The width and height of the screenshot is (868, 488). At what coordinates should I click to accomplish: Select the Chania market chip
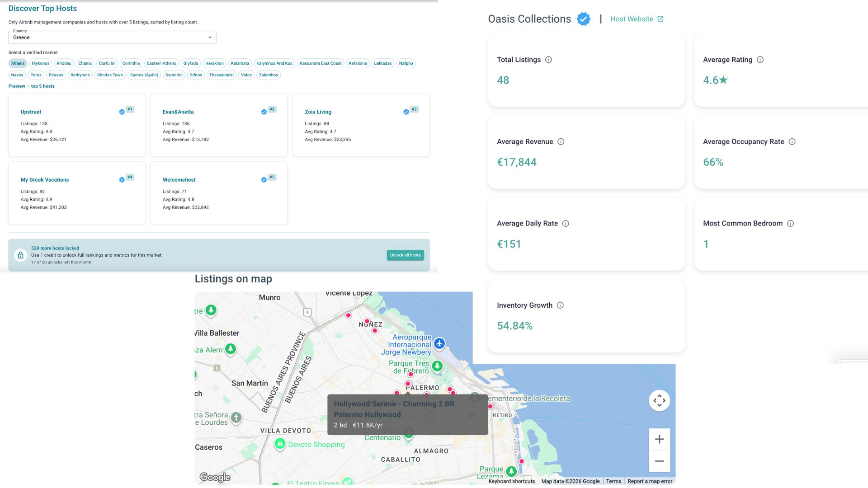point(85,63)
